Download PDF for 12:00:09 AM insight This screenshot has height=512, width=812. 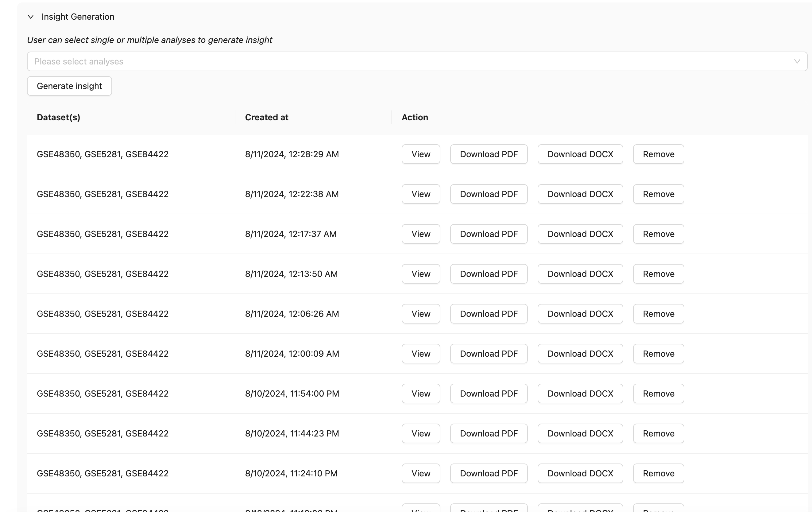(488, 354)
